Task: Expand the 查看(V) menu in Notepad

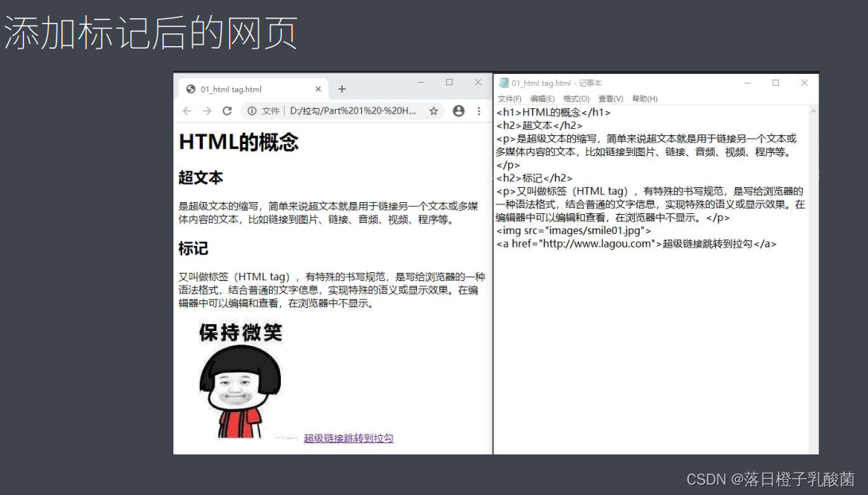Action: tap(609, 98)
